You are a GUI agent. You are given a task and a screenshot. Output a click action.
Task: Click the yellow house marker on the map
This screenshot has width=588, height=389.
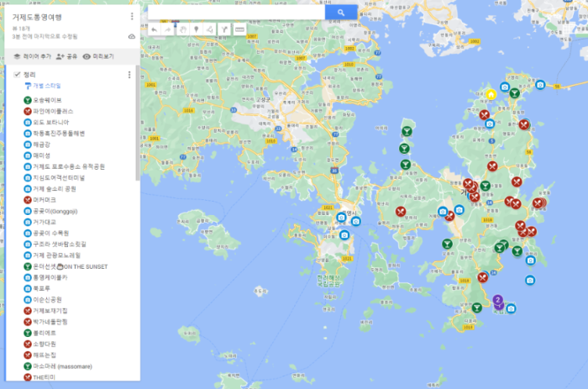(491, 94)
